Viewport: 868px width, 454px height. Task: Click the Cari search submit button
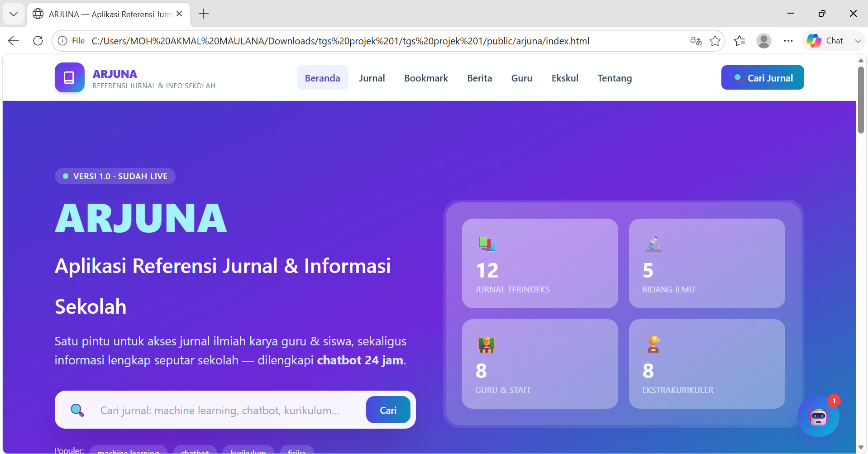tap(388, 410)
